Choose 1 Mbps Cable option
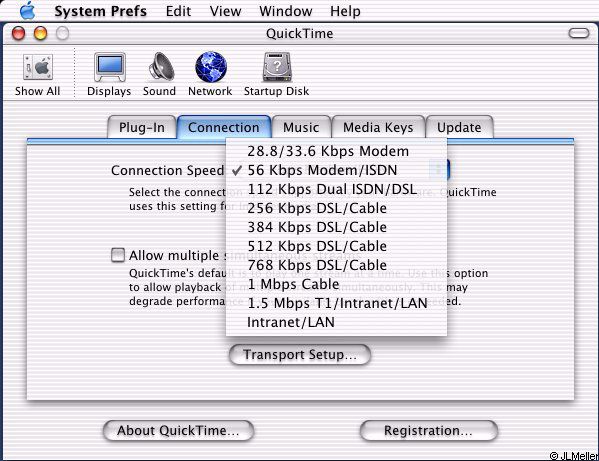599x461 pixels. point(336,284)
